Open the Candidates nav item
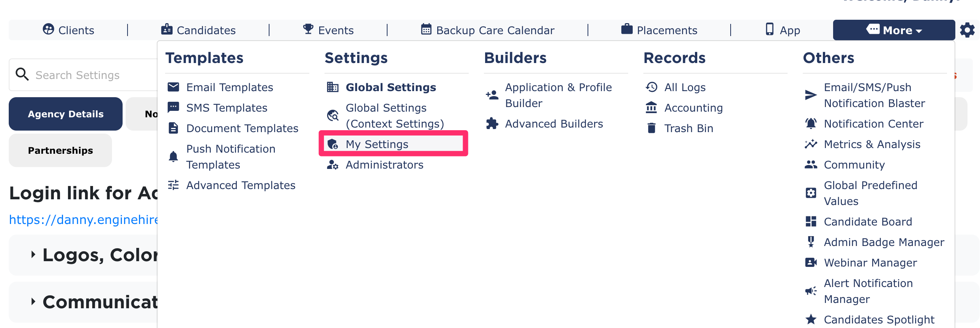This screenshot has width=980, height=328. tap(198, 30)
